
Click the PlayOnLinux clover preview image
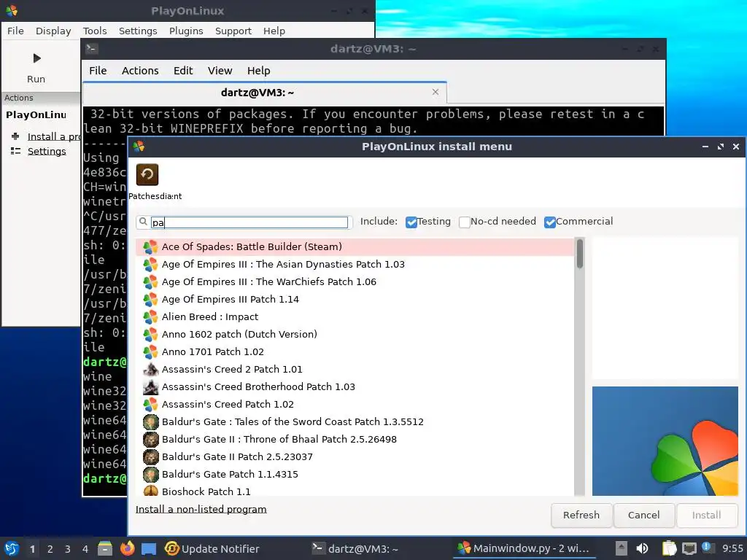point(665,441)
